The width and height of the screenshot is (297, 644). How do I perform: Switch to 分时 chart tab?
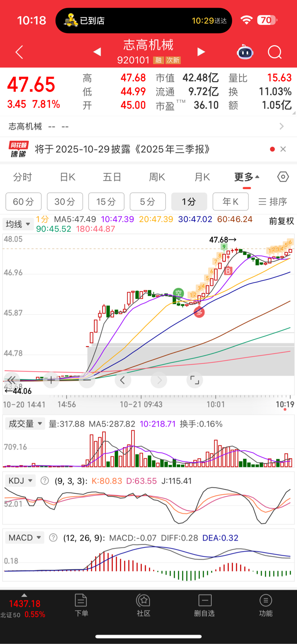[22, 177]
